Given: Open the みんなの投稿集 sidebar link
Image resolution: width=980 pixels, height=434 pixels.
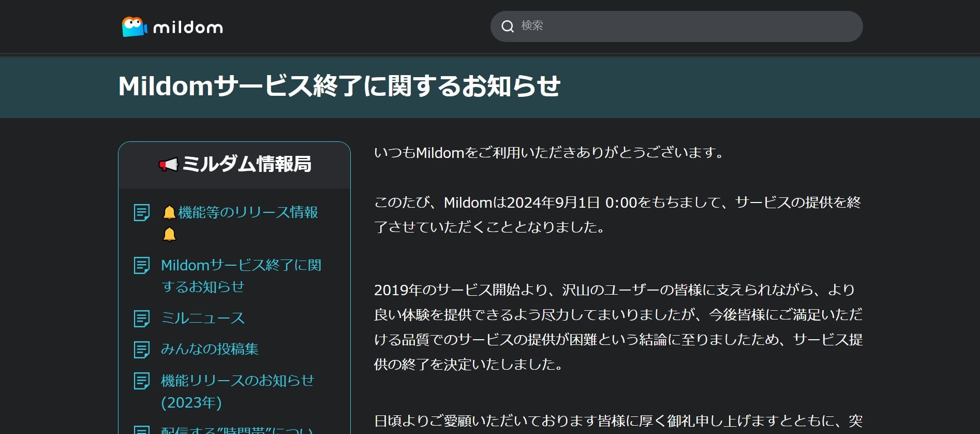Looking at the screenshot, I should (210, 349).
